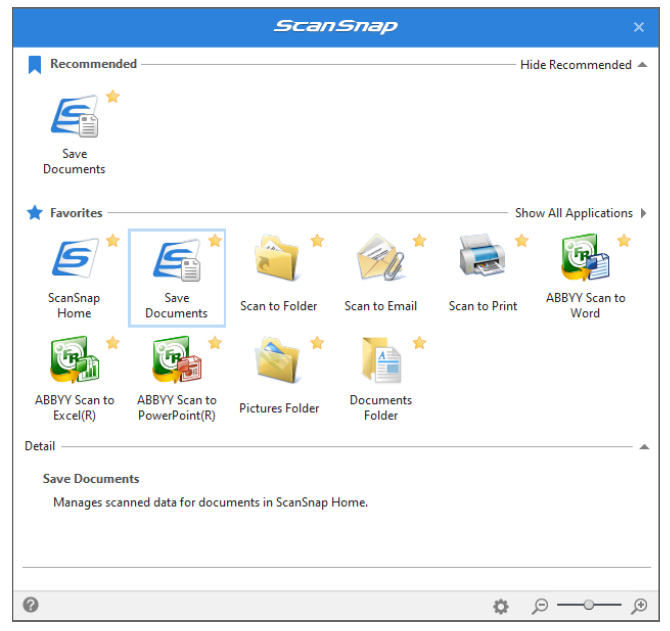Toggle the star on ABBYY Scan to PowerPoint(R)
The height and width of the screenshot is (631, 670).
click(215, 343)
